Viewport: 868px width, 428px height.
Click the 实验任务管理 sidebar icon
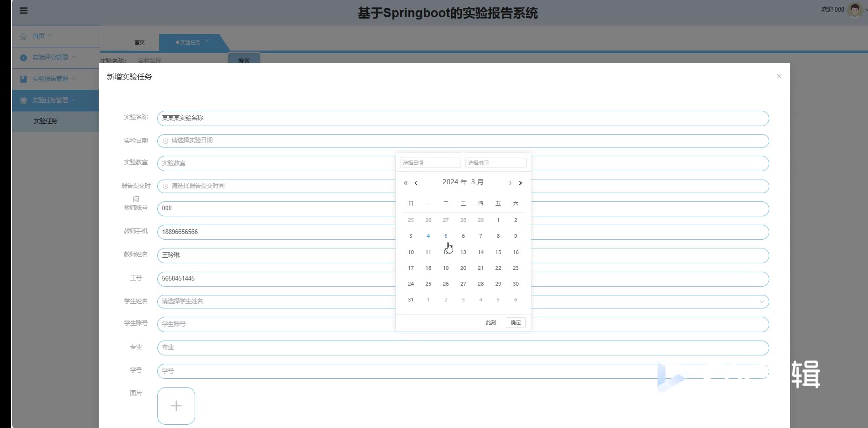(x=23, y=100)
